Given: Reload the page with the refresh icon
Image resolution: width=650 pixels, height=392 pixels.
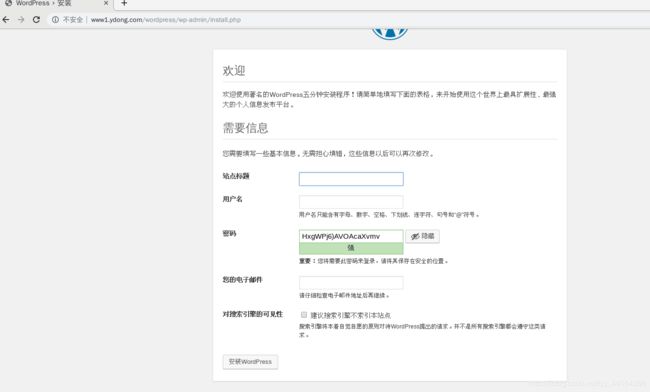Looking at the screenshot, I should click(x=36, y=19).
